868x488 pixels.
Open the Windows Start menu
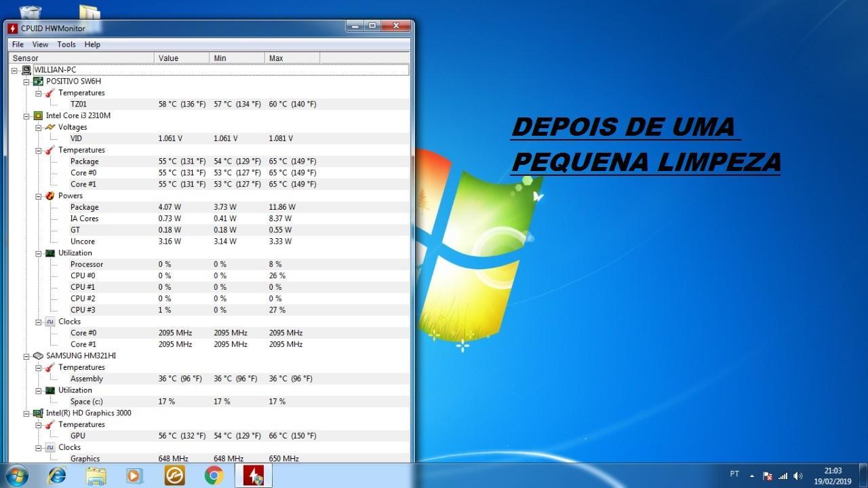(16, 475)
